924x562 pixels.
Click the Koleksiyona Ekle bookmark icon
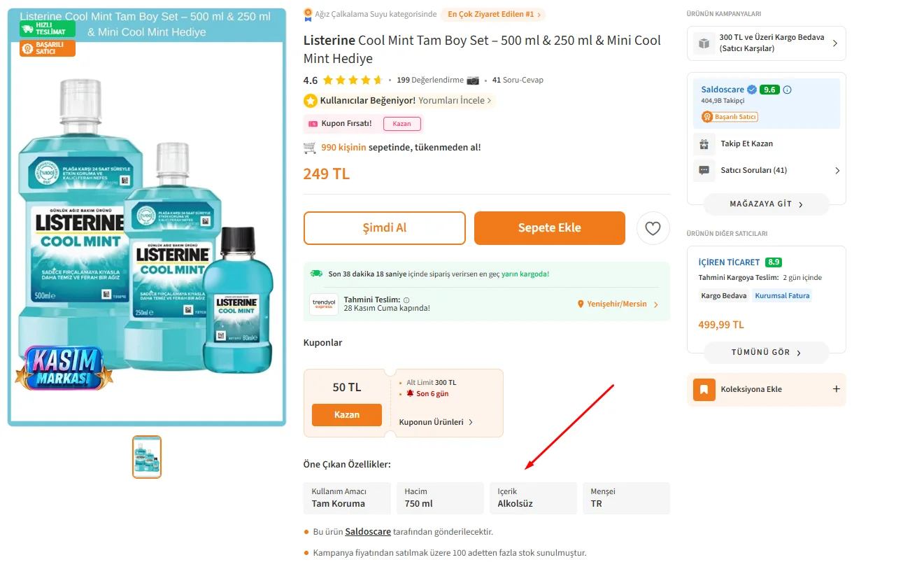click(704, 389)
